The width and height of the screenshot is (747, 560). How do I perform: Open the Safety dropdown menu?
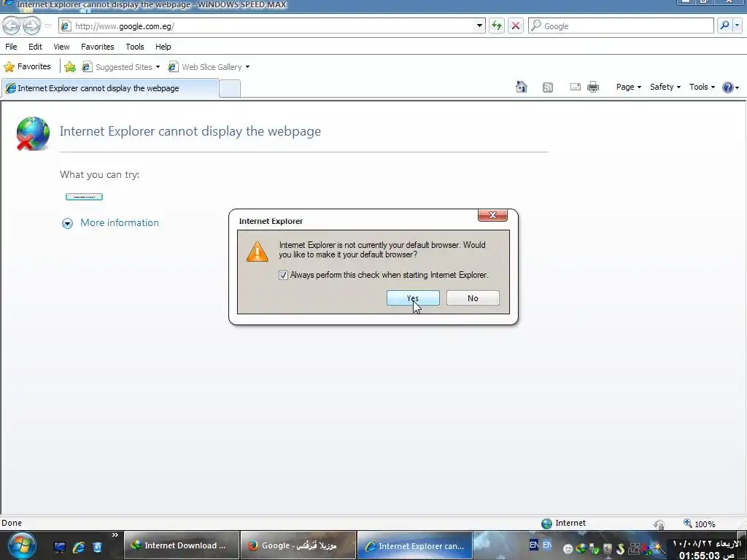tap(665, 87)
